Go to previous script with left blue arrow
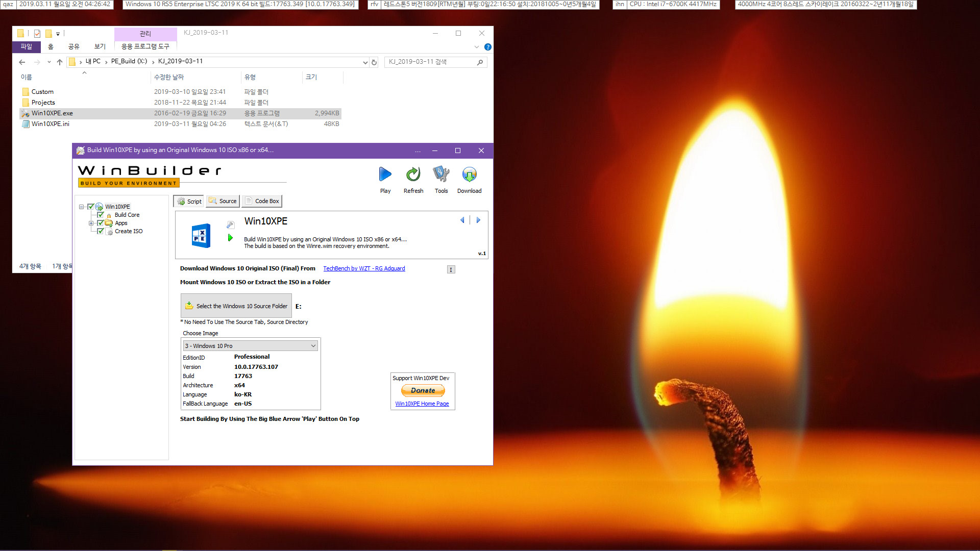Viewport: 980px width, 551px height. (x=462, y=220)
